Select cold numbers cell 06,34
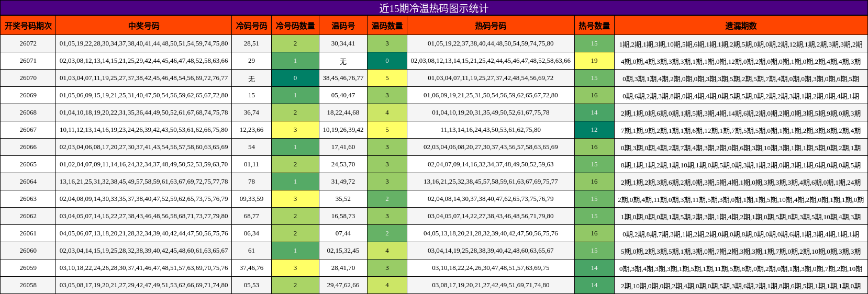 (x=251, y=233)
